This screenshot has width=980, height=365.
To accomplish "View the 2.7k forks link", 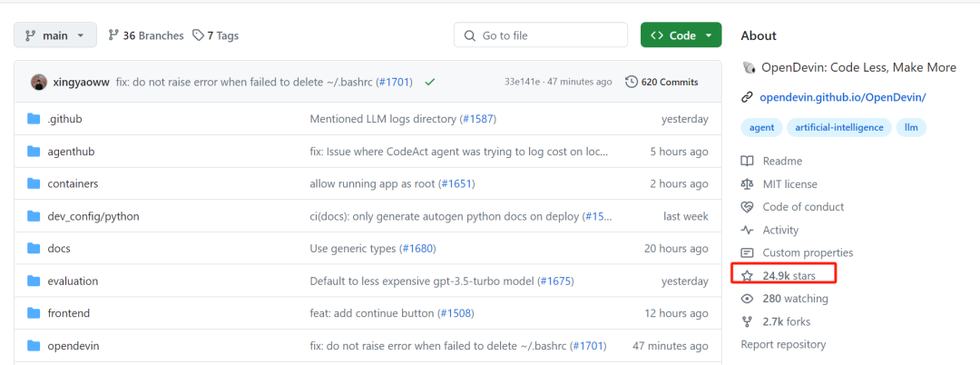I will [x=786, y=322].
